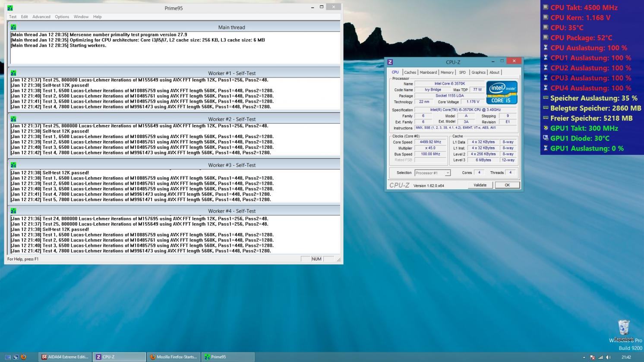Click the hourglass icon beside GPU1 Auslastung
The image size is (644, 362).
(x=546, y=148)
